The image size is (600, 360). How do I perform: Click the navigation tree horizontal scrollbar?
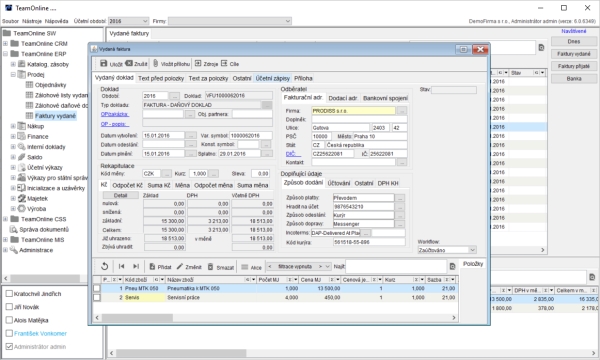pos(45,278)
